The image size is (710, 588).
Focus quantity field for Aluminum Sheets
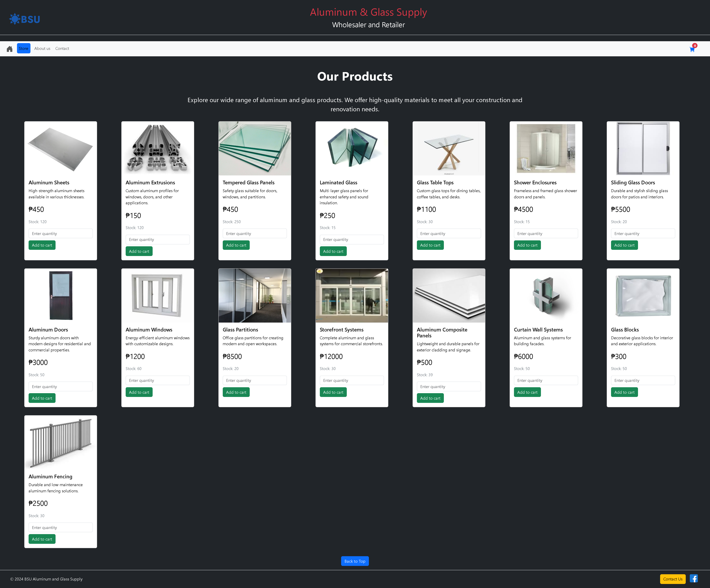[x=61, y=234]
